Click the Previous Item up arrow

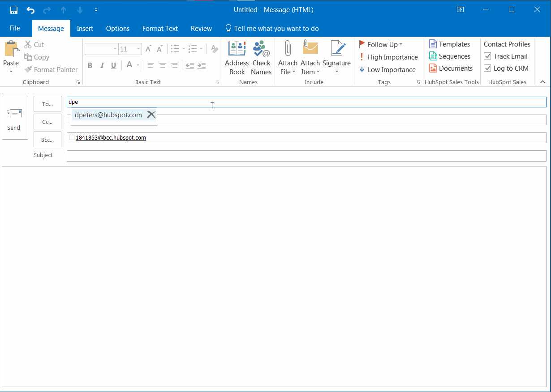click(x=63, y=10)
